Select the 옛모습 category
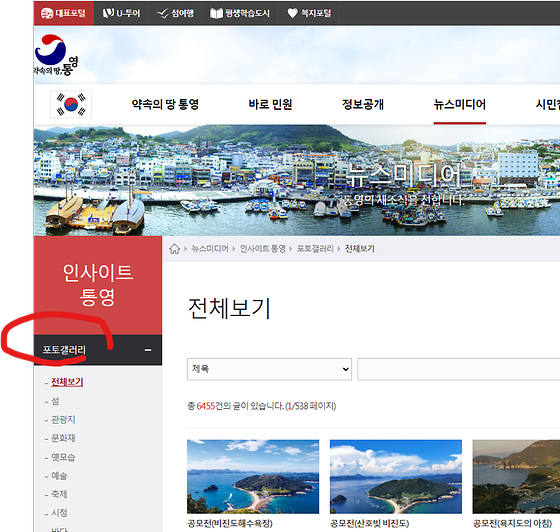This screenshot has width=560, height=532. [x=63, y=457]
